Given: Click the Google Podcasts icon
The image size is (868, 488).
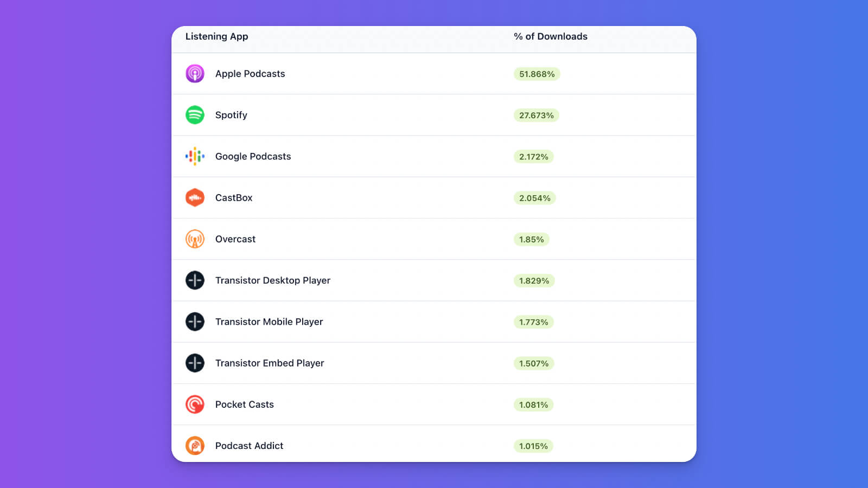Looking at the screenshot, I should [x=195, y=156].
